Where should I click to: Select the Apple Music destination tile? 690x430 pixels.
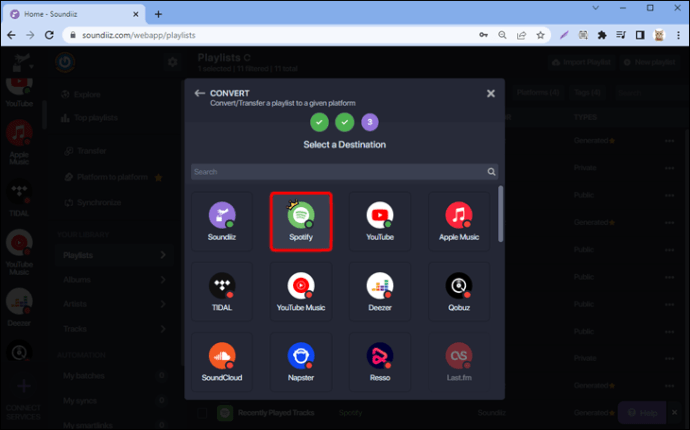[x=459, y=221]
